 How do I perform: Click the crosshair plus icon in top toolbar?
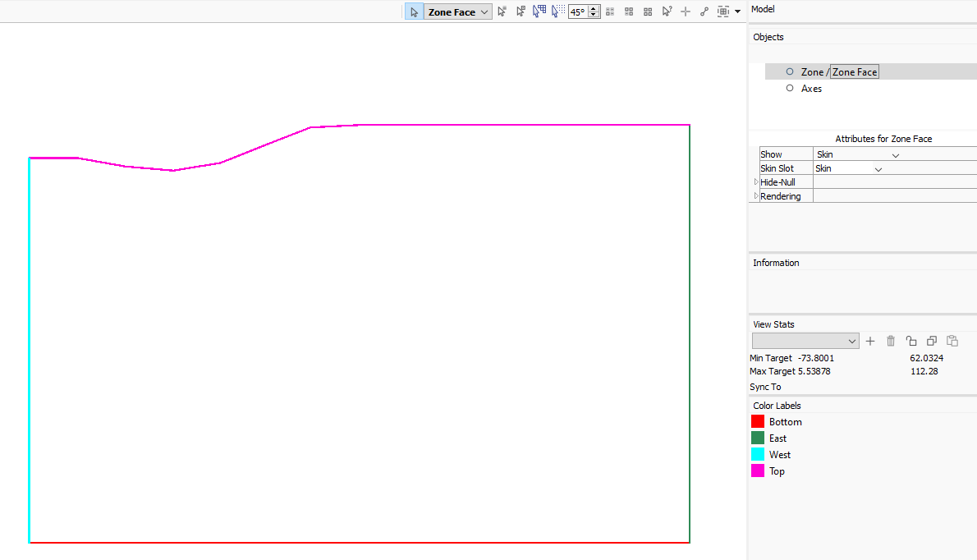coord(686,11)
